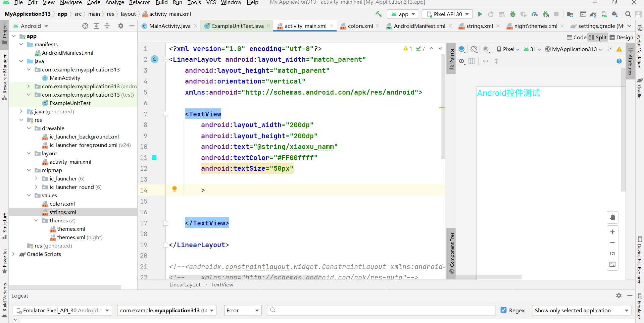The image size is (644, 323).
Task: Open the app run configuration dropdown
Action: [403, 14]
